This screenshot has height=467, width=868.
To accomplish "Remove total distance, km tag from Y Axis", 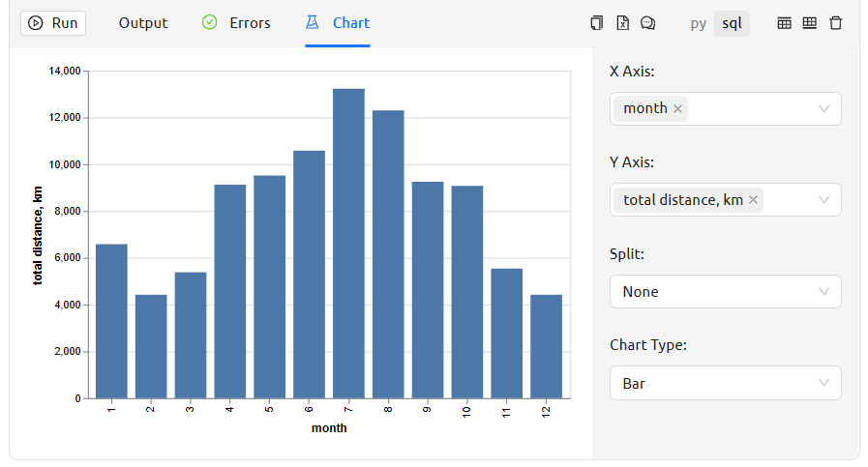I will click(754, 200).
